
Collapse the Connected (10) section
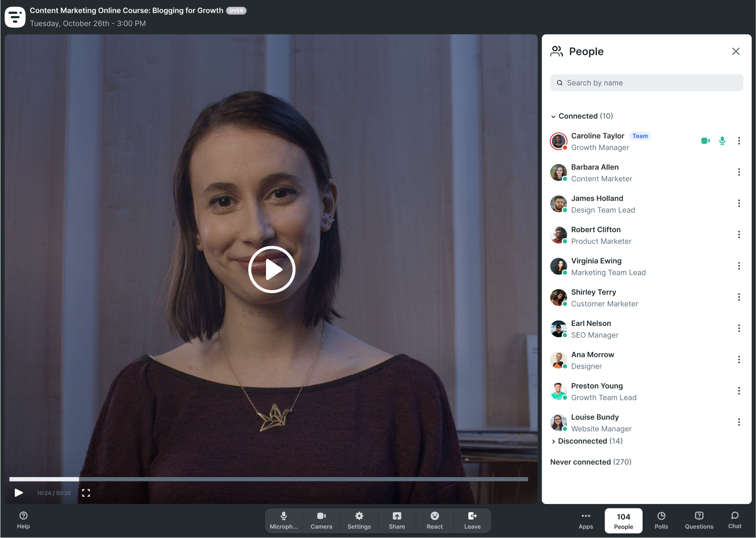coord(582,116)
